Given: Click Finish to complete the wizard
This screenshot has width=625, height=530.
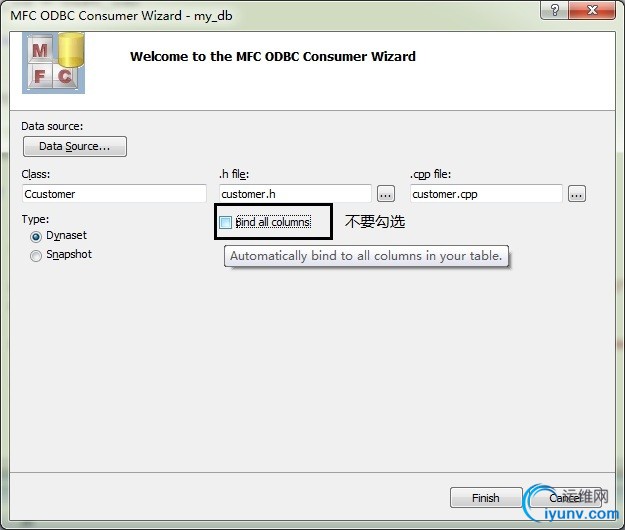Looking at the screenshot, I should point(486,498).
